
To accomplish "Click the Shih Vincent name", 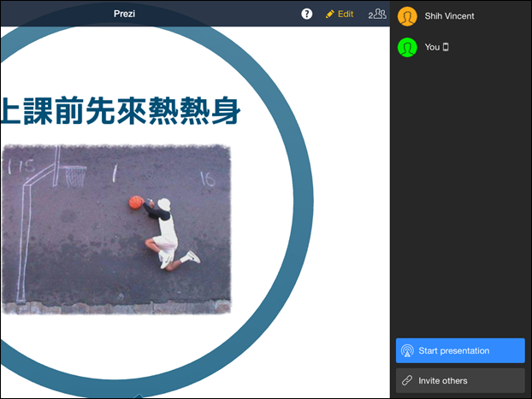I will pos(449,16).
